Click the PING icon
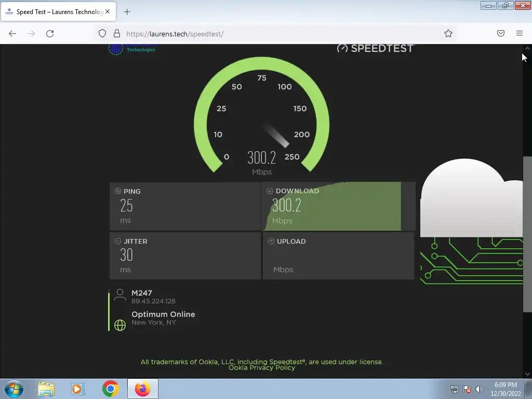 [118, 191]
